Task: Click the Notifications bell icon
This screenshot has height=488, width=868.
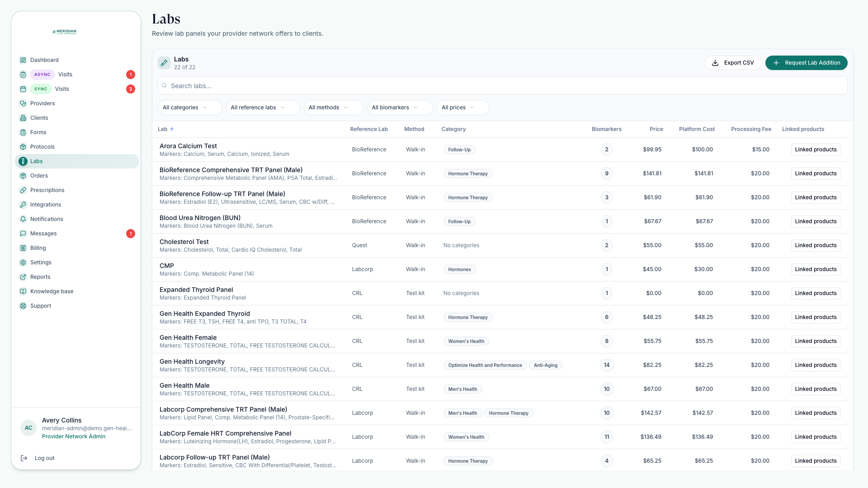Action: point(23,219)
